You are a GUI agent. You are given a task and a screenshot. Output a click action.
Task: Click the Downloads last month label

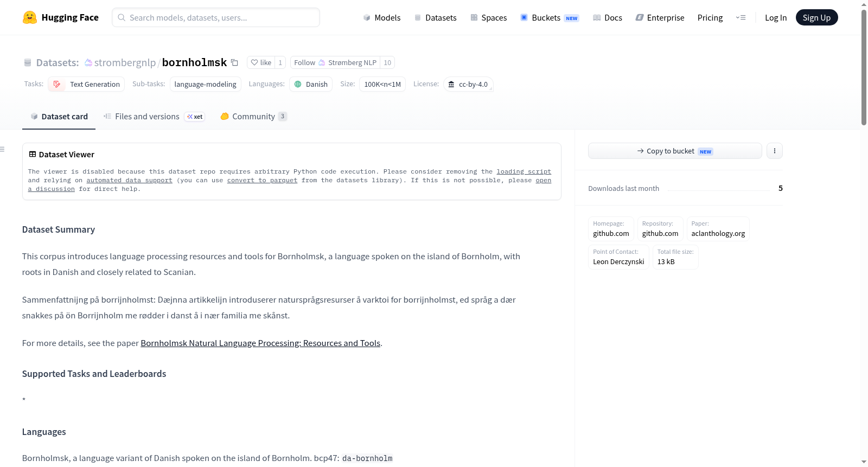[624, 188]
